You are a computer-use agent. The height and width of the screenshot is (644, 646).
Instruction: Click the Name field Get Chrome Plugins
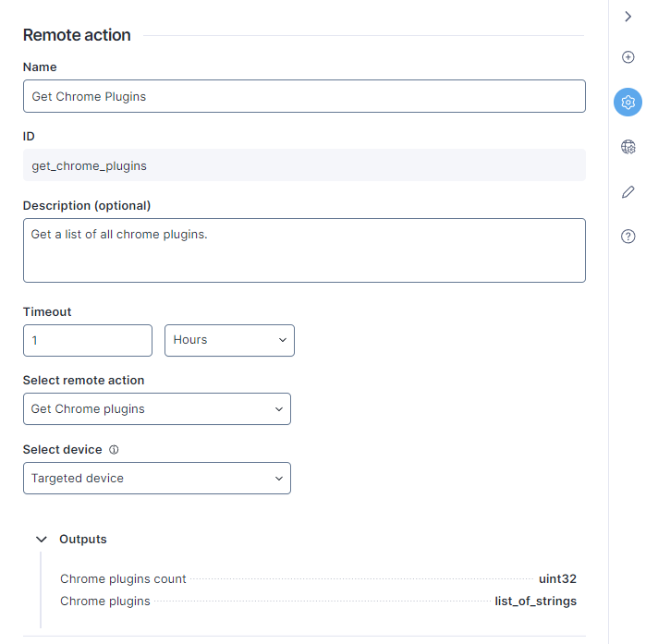(304, 96)
